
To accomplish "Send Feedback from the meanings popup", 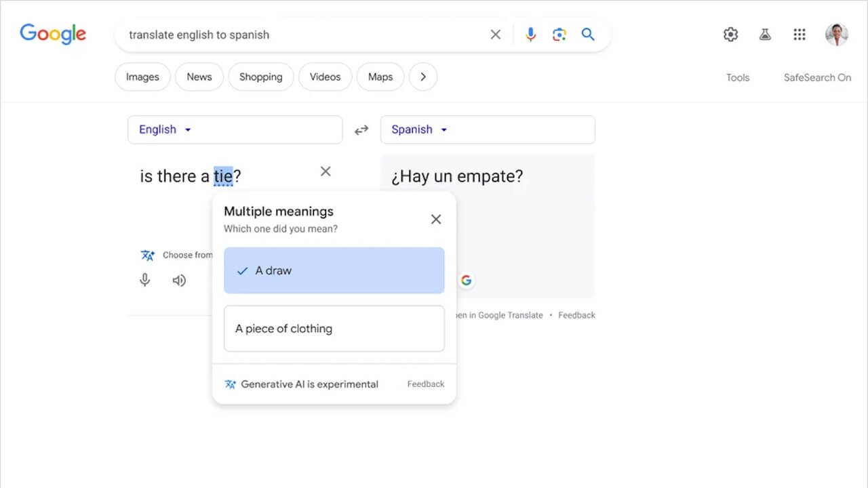I will tap(425, 384).
